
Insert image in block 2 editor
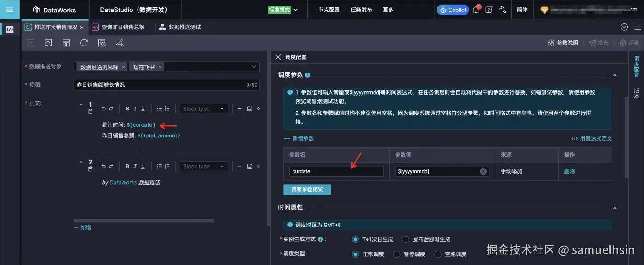[250, 166]
